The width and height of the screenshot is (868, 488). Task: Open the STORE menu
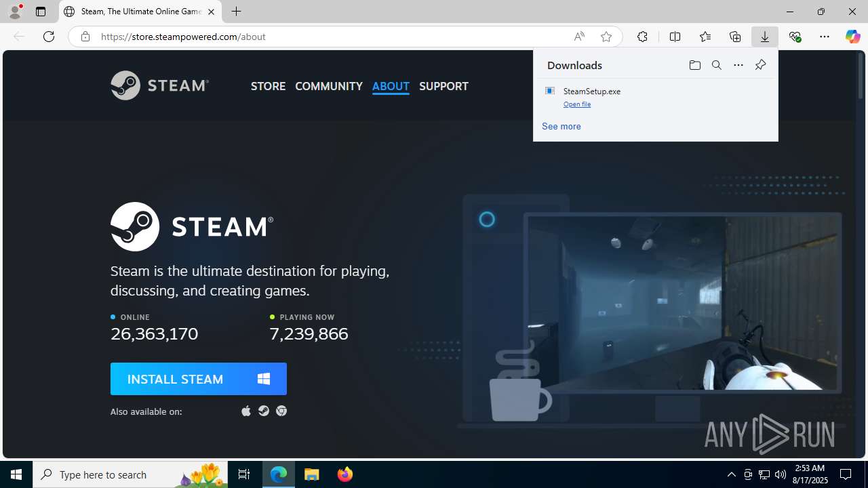coord(268,86)
